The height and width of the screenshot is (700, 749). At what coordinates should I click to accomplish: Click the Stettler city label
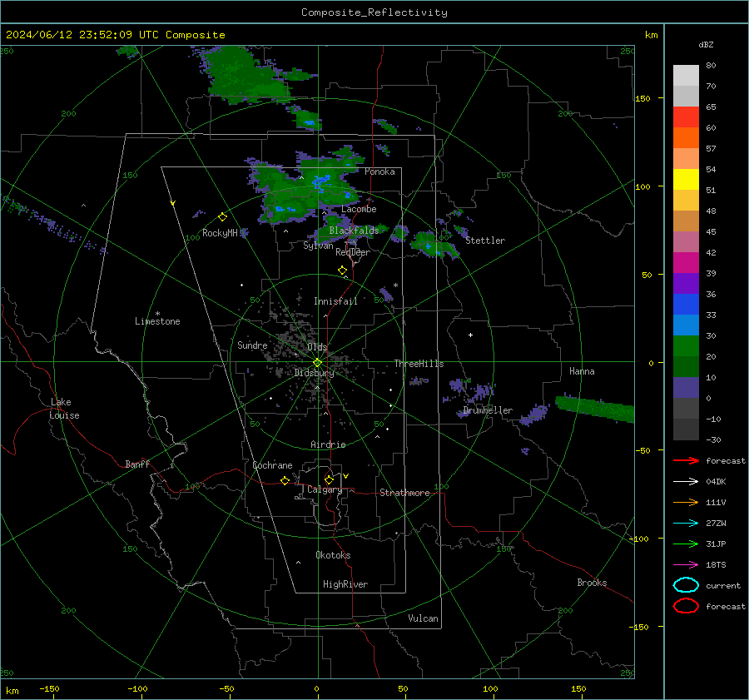click(485, 241)
